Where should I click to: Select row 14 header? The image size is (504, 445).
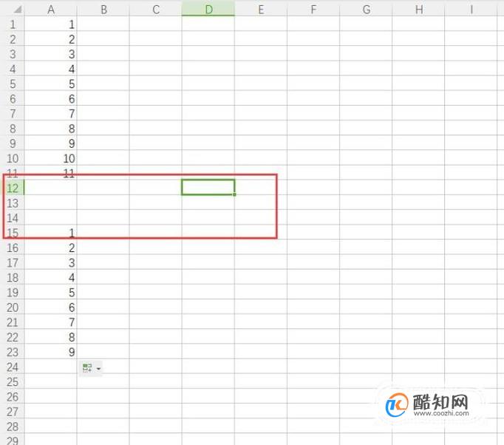(13, 218)
